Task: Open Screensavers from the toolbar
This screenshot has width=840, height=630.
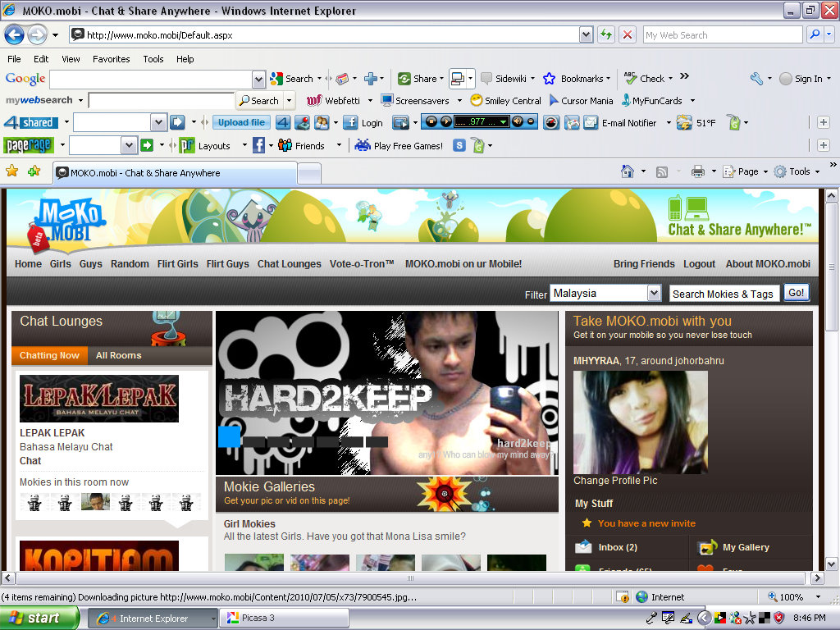Action: [414, 101]
